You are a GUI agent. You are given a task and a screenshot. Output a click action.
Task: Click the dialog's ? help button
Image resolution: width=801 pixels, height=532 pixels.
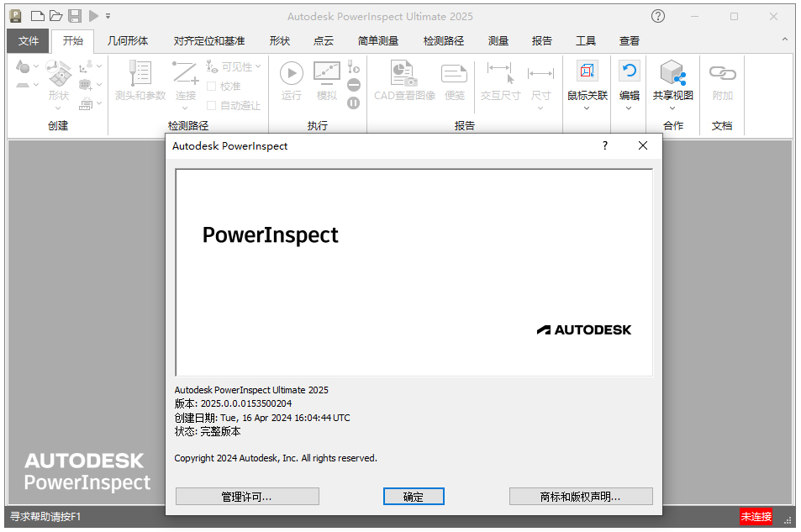click(605, 145)
